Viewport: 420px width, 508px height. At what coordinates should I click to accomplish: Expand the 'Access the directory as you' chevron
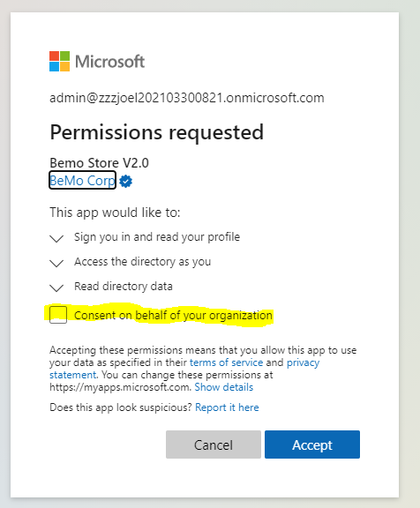click(x=56, y=263)
